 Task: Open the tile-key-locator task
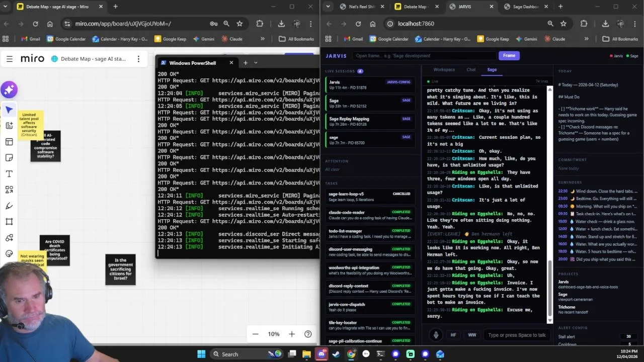pyautogui.click(x=370, y=325)
